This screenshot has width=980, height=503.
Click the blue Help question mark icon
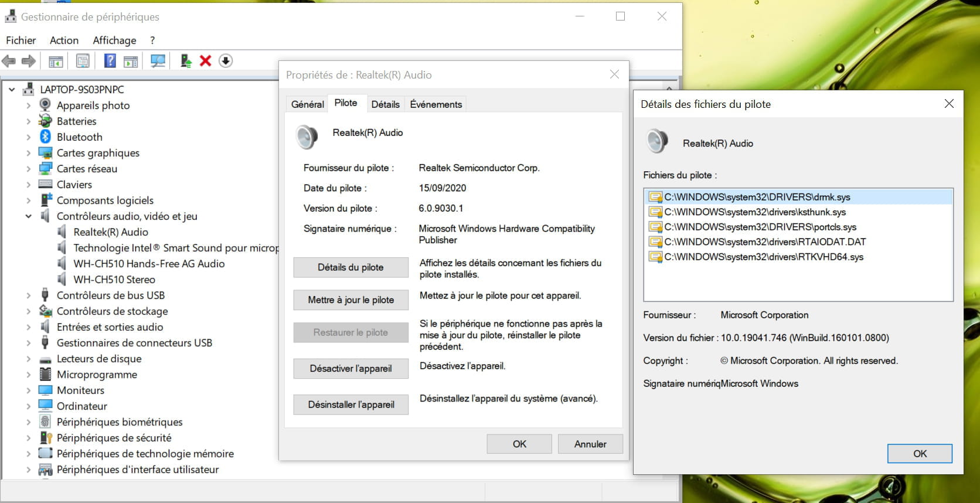(110, 61)
